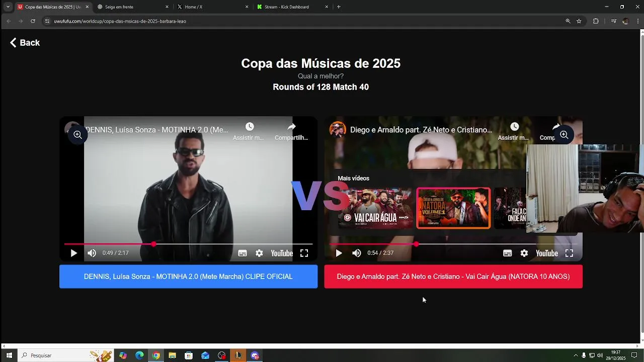This screenshot has width=644, height=362.
Task: Vote for Diego e Arnaldo - Vai Cair Água
Action: coord(453,277)
